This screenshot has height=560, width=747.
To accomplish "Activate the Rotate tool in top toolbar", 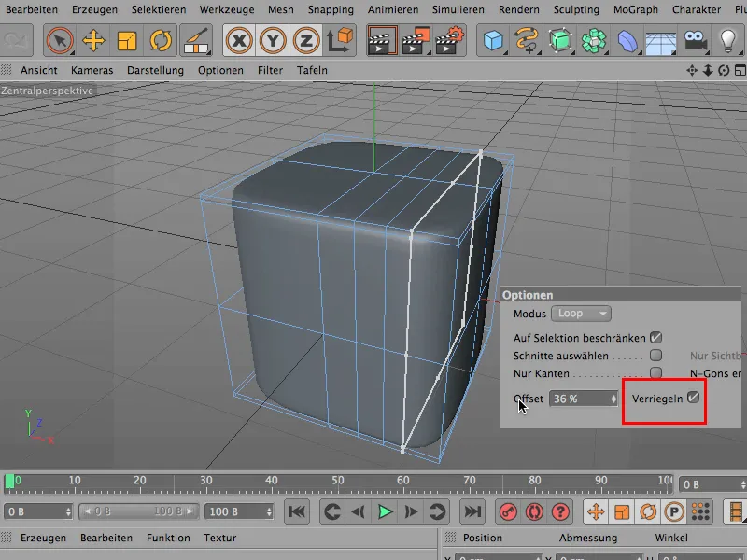I will tap(161, 40).
